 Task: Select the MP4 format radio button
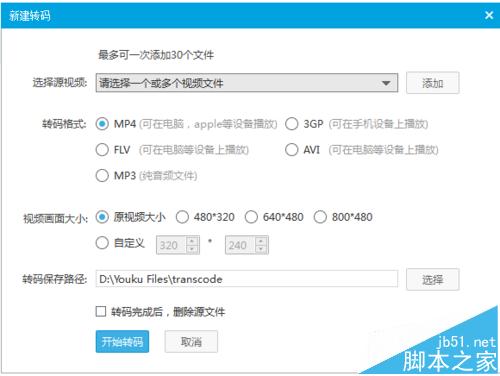(x=102, y=124)
